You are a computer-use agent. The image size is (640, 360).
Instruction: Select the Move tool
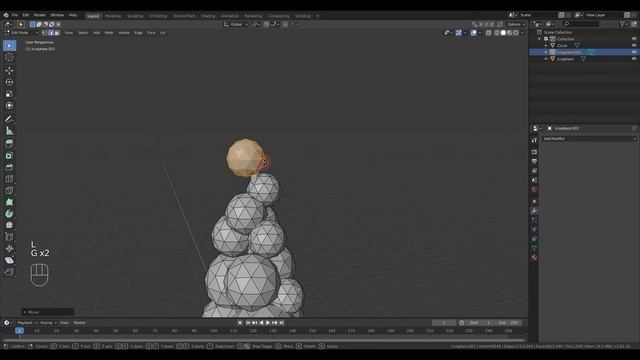[x=9, y=70]
